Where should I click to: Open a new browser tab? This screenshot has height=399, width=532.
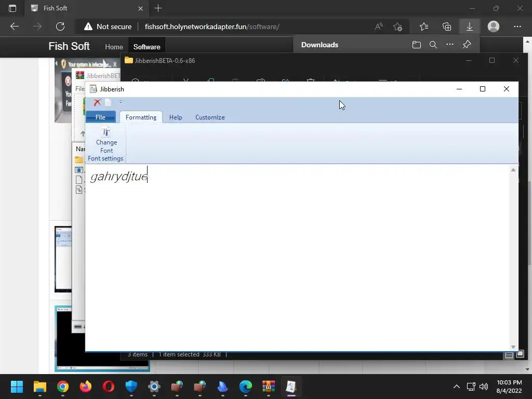point(158,8)
